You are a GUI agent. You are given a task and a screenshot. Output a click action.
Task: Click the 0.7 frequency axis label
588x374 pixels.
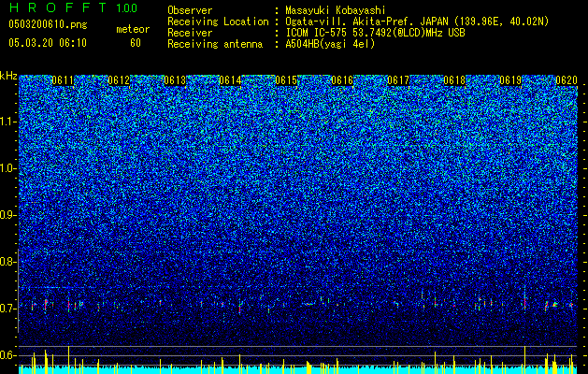tap(7, 309)
